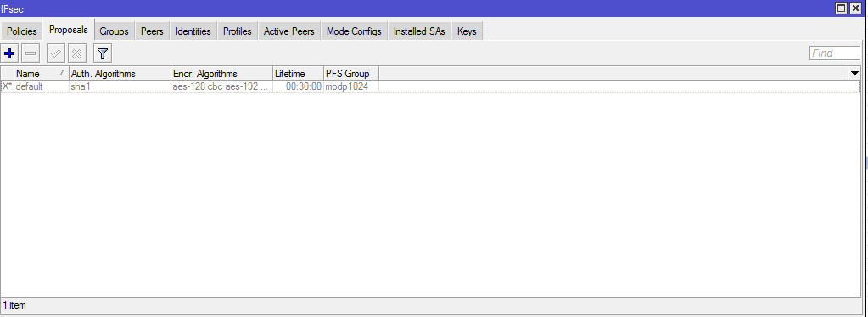868x317 pixels.
Task: Click the '1 item' status bar text
Action: (14, 305)
